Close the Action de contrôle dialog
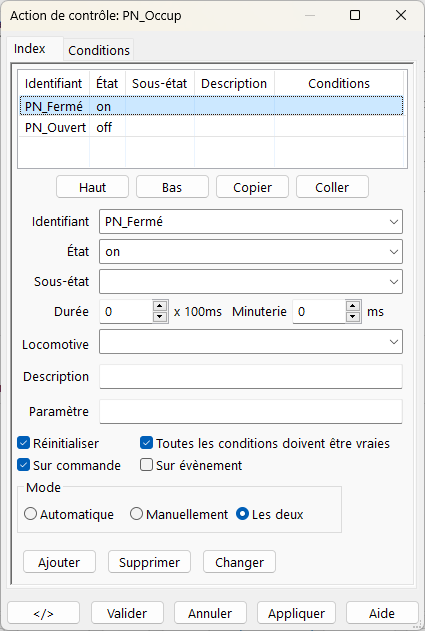The height and width of the screenshot is (631, 425). [x=401, y=15]
